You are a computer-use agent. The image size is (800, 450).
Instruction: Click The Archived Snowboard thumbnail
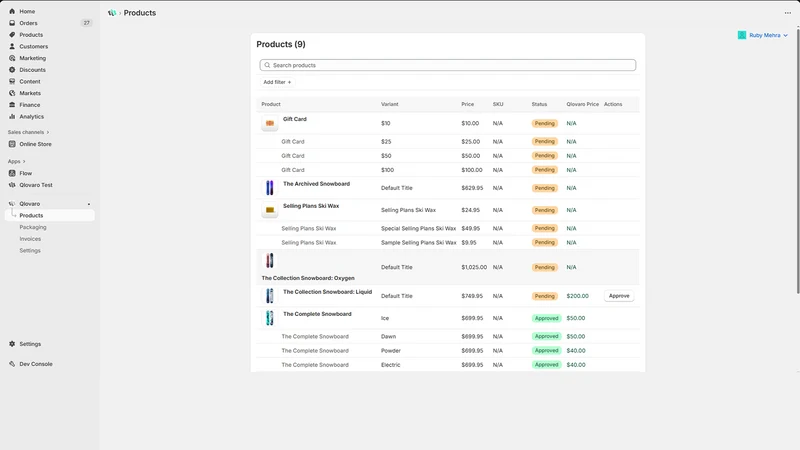(x=270, y=188)
